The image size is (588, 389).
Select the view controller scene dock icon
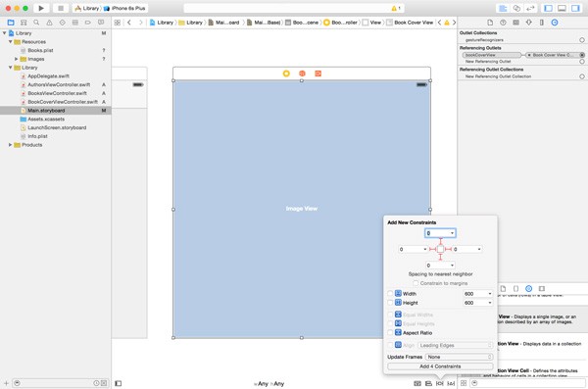coord(286,73)
